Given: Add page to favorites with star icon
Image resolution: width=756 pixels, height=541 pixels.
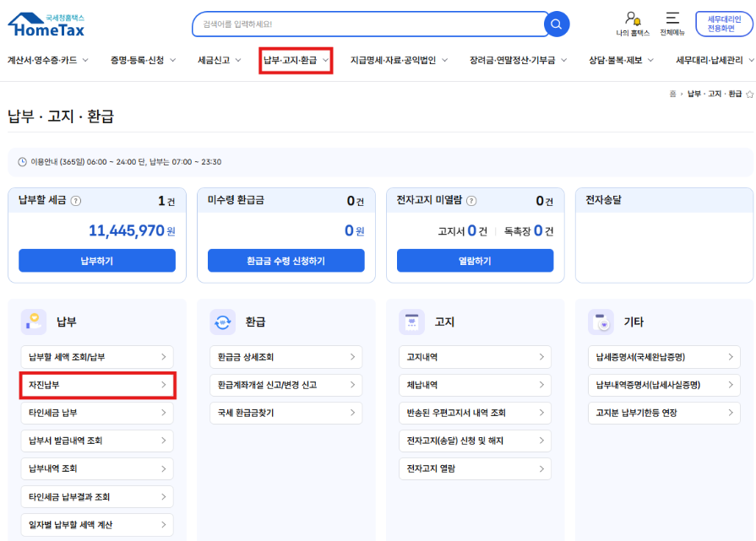Looking at the screenshot, I should pos(749,94).
